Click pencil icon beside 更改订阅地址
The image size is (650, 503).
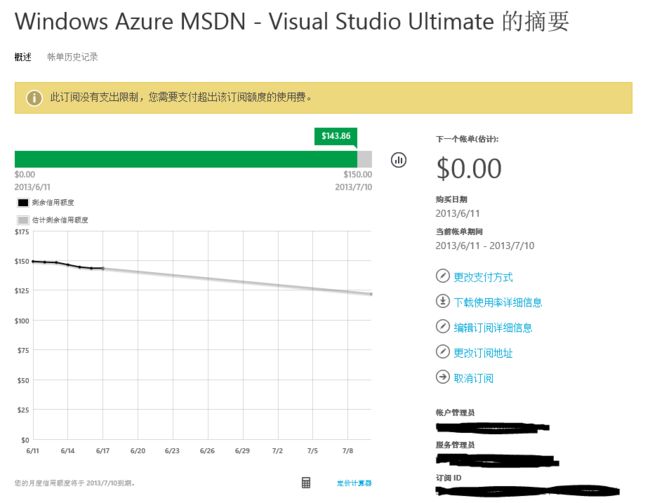442,352
